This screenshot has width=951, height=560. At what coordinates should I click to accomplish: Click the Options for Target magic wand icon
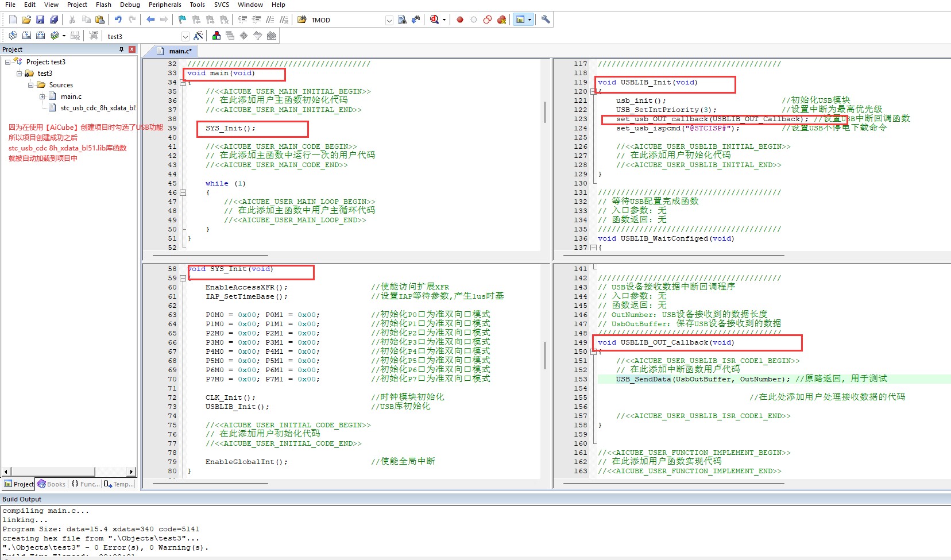click(199, 36)
